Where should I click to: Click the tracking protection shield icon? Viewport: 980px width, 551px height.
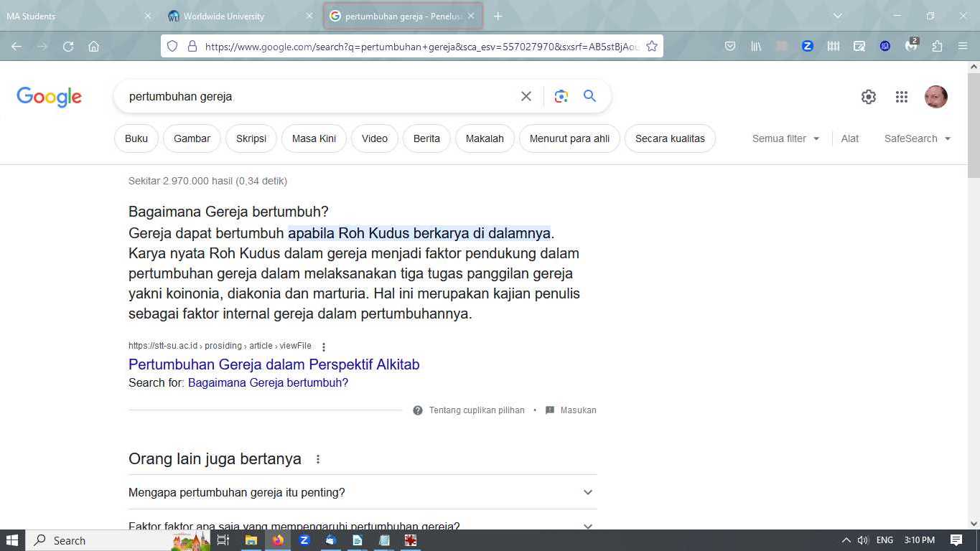click(x=172, y=46)
